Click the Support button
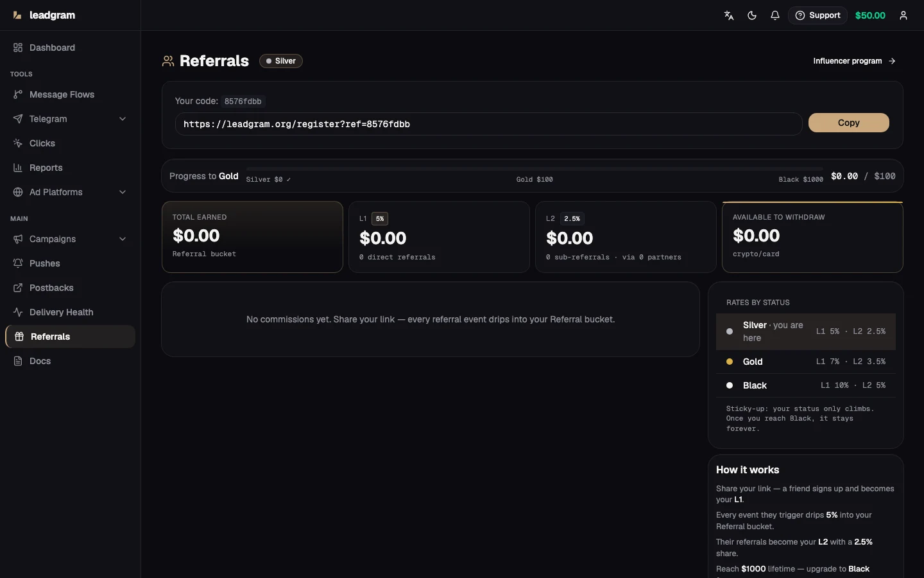The height and width of the screenshot is (578, 924). point(817,15)
